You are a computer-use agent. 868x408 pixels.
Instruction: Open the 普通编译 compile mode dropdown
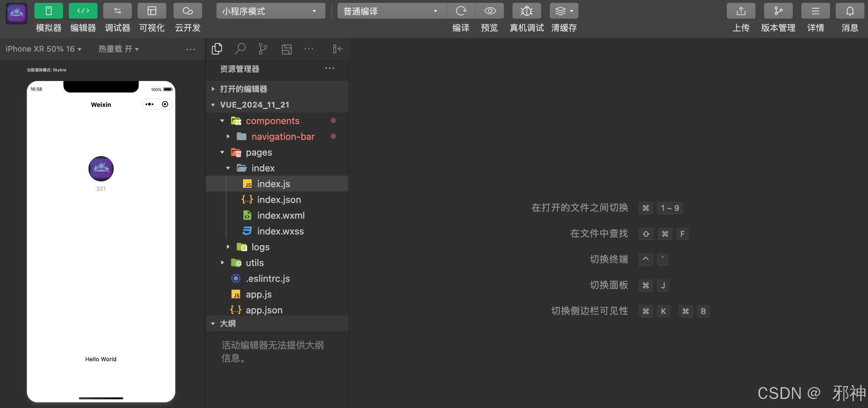(x=391, y=11)
